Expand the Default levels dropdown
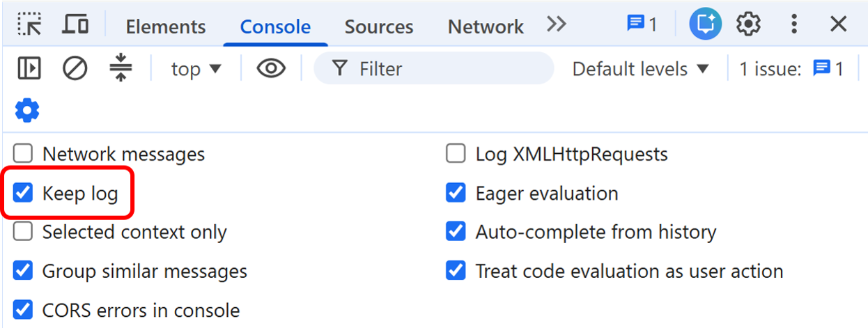This screenshot has width=868, height=328. click(640, 69)
